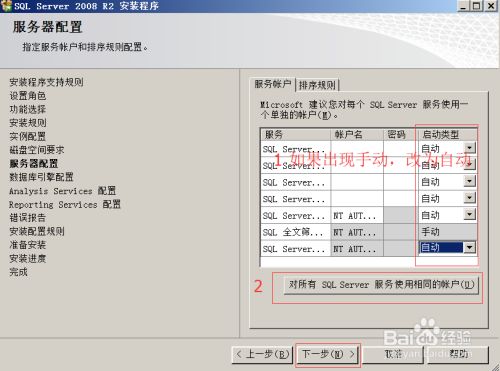Screen dimensions: 500x371
Task: Select 安装进度 step in sidebar
Action: pyautogui.click(x=28, y=258)
